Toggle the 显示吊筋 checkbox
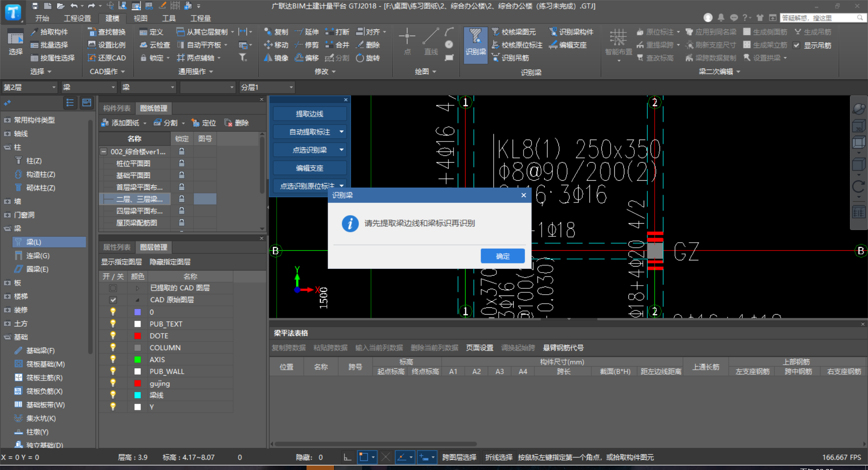The height and width of the screenshot is (470, 868). 797,45
